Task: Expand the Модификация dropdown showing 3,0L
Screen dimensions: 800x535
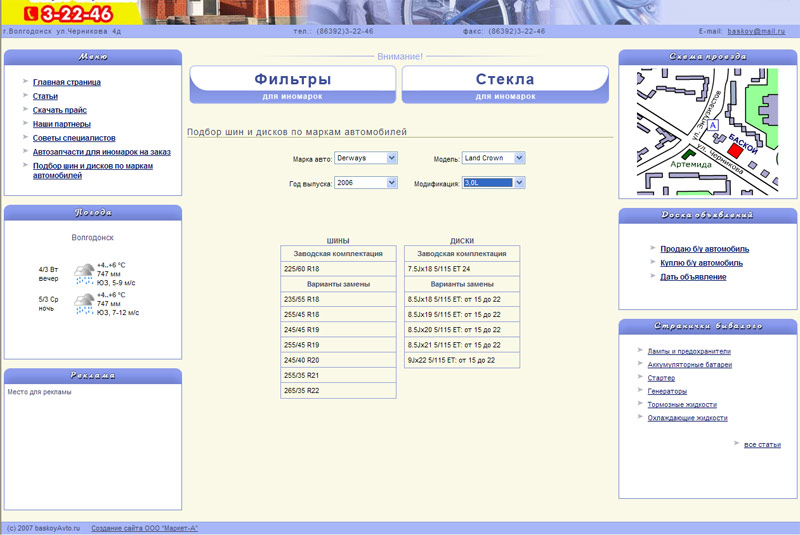Action: pos(492,183)
